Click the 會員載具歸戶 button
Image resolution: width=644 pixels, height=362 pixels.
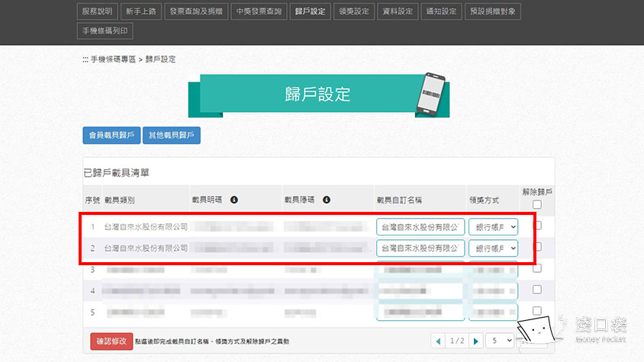pos(111,136)
